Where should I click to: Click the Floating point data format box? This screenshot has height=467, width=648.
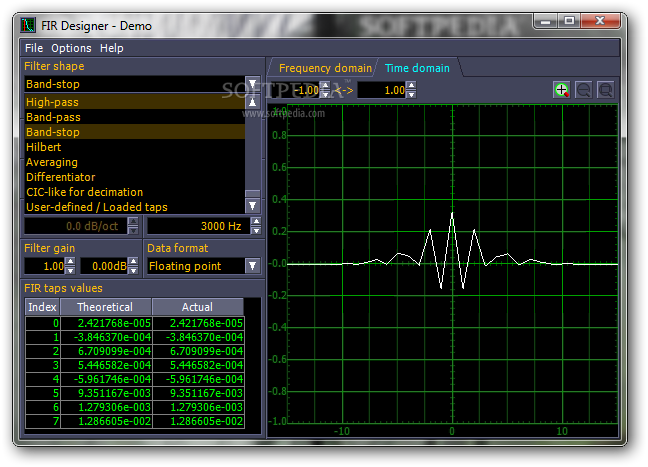click(196, 266)
